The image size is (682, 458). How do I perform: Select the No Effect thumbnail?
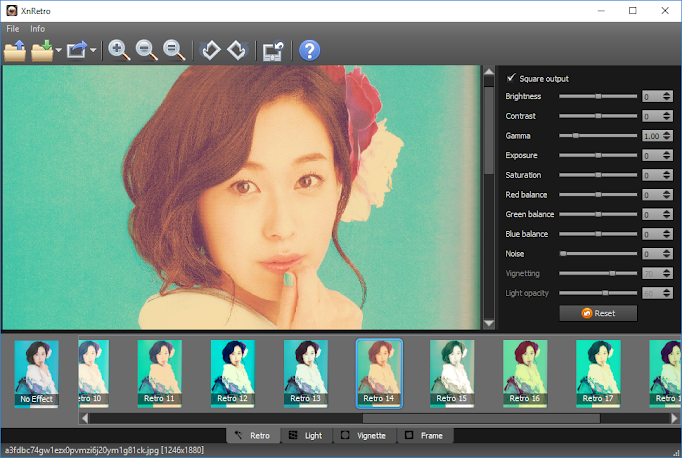(x=36, y=372)
